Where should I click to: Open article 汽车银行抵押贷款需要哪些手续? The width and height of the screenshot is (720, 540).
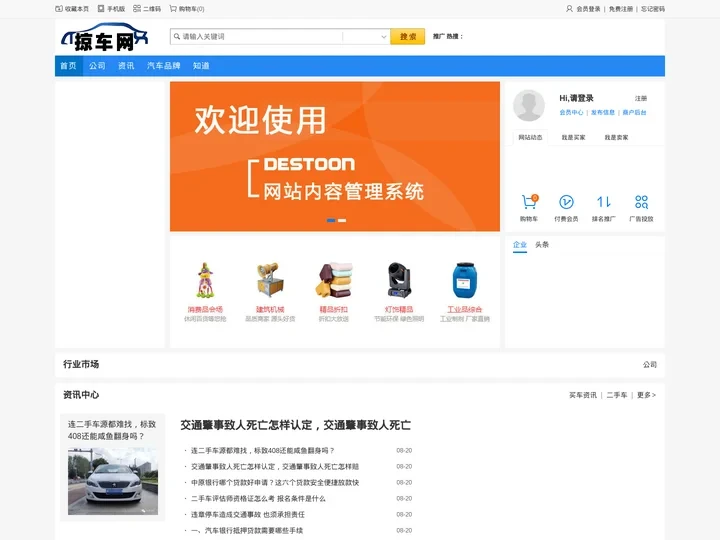tap(247, 531)
